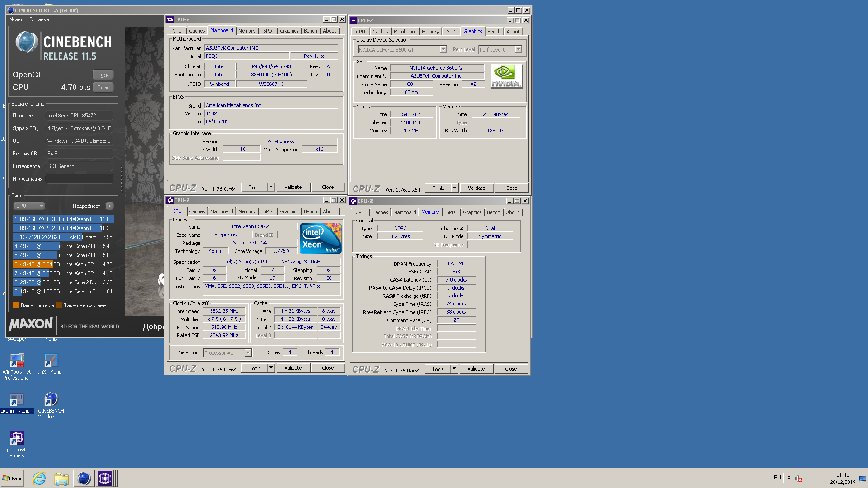Click the Информация input field
868x488 pixels.
coord(80,179)
